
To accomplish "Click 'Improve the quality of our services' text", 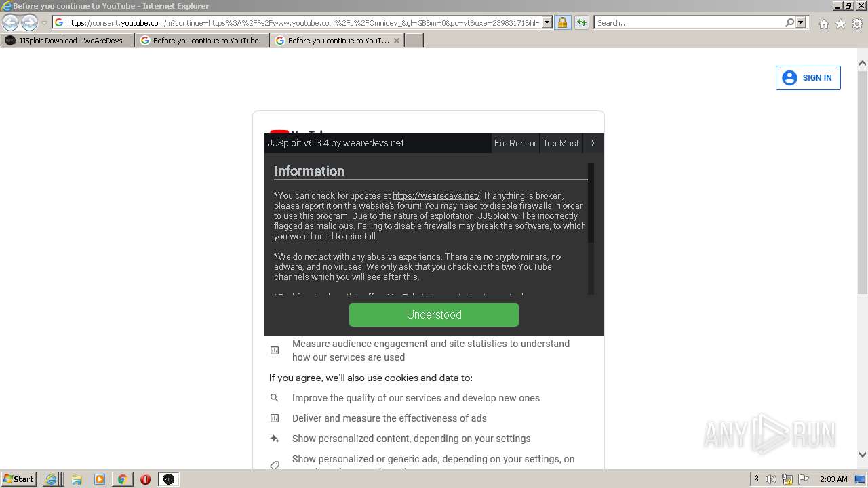I will coord(416,398).
